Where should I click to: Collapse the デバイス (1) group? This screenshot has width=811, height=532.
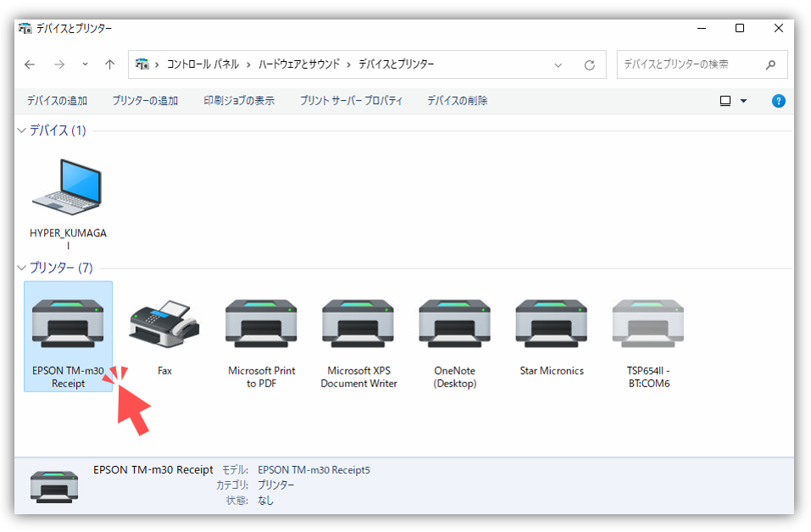[21, 130]
